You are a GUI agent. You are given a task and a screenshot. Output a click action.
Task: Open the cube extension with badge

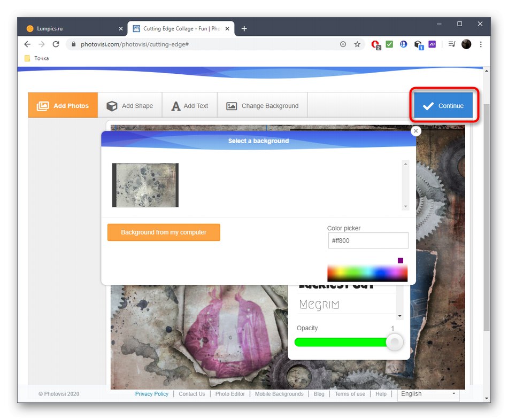coord(419,45)
